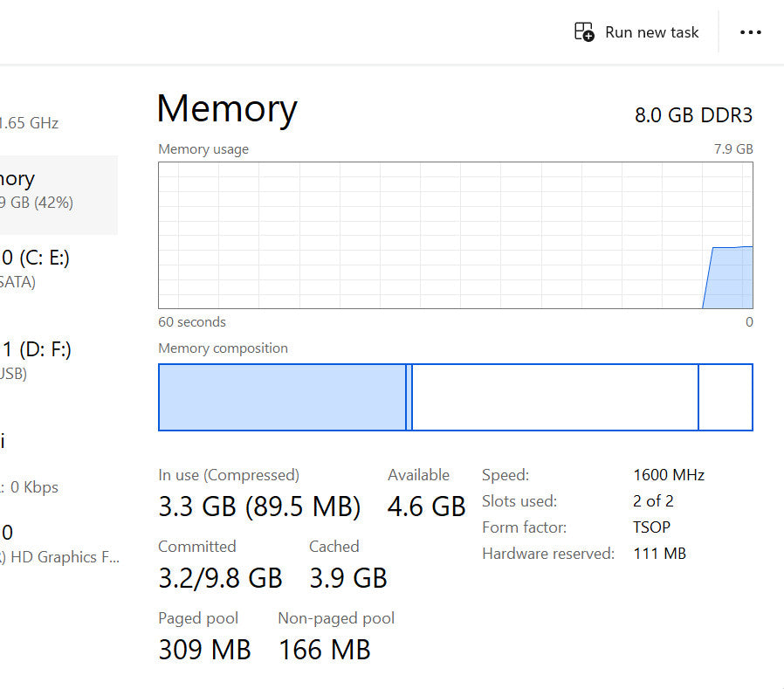Select the GPU 0 HD Graphics entry
The width and height of the screenshot is (784, 689).
point(52,544)
